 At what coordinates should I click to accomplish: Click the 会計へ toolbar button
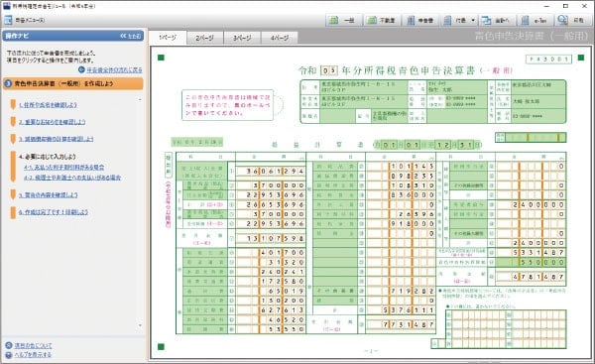[x=497, y=20]
